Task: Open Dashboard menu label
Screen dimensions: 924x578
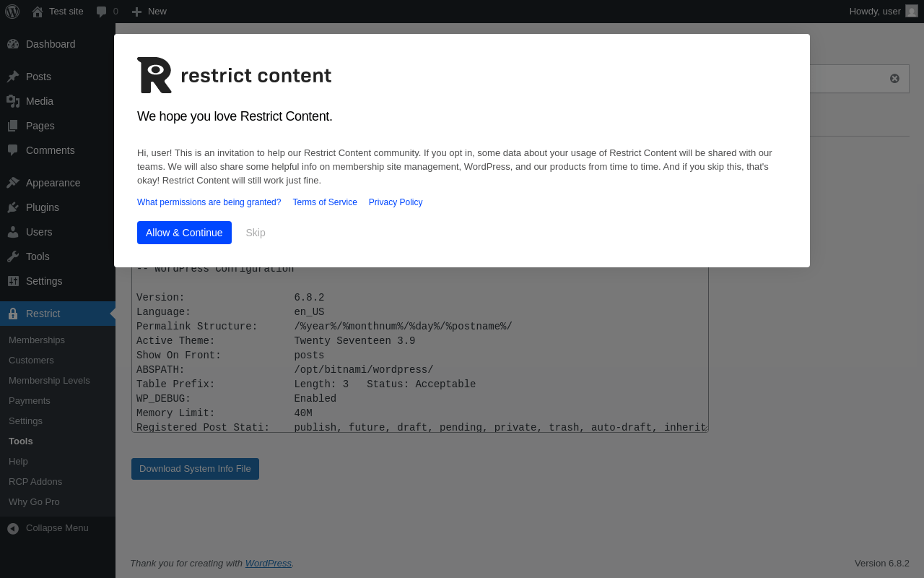Action: pyautogui.click(x=51, y=44)
